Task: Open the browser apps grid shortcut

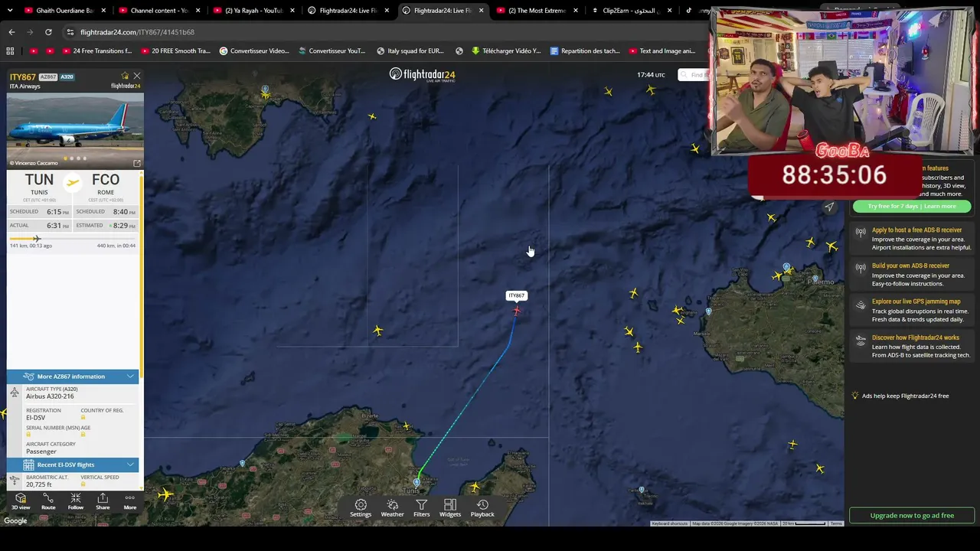Action: [x=10, y=51]
